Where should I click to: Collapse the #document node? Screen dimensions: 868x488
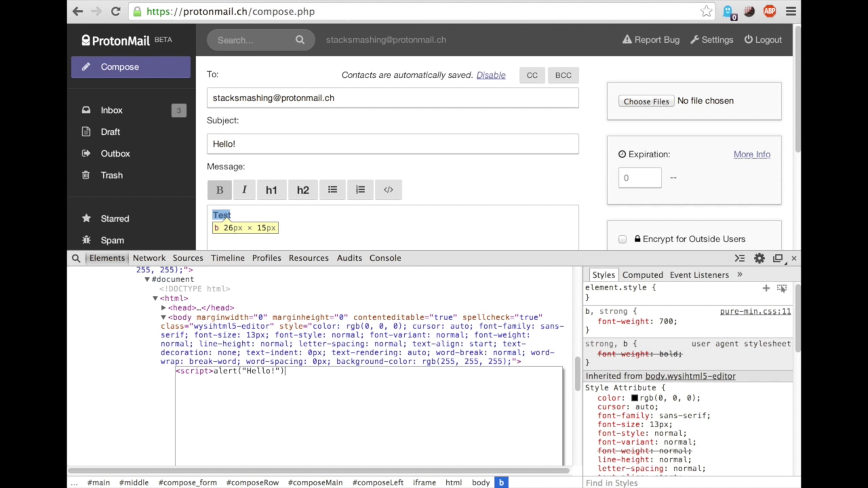[147, 279]
